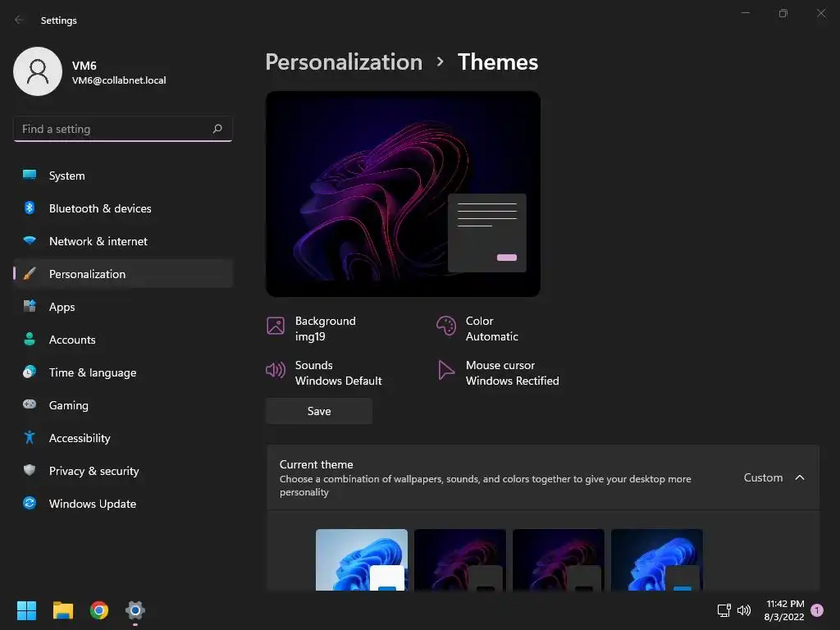Open Time & language label

coord(93,372)
